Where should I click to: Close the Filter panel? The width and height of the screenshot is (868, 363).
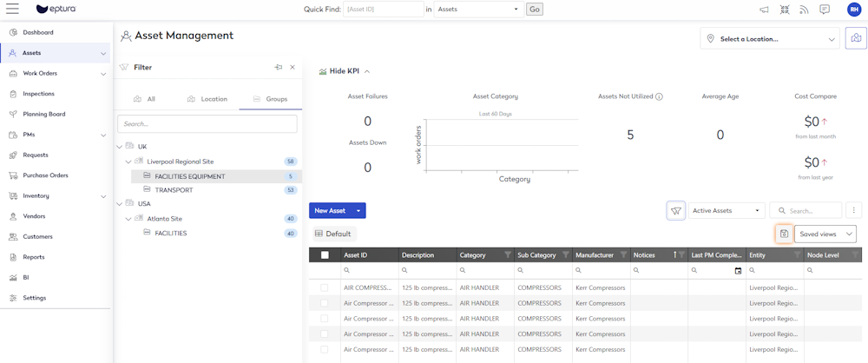tap(293, 67)
